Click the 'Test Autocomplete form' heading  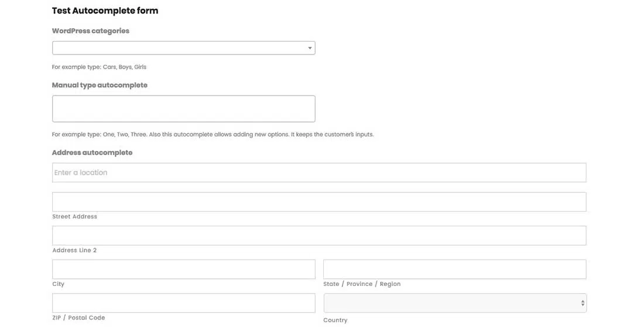(x=105, y=11)
